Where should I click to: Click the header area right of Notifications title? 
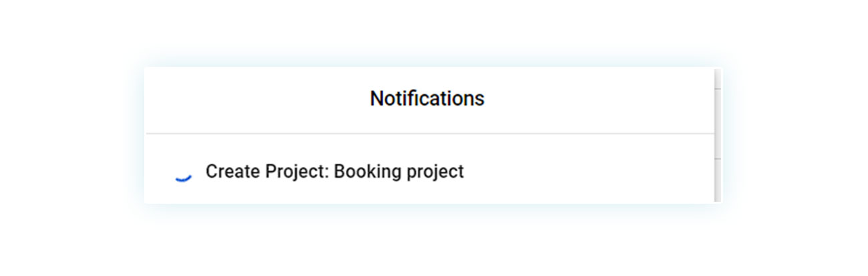(599, 99)
